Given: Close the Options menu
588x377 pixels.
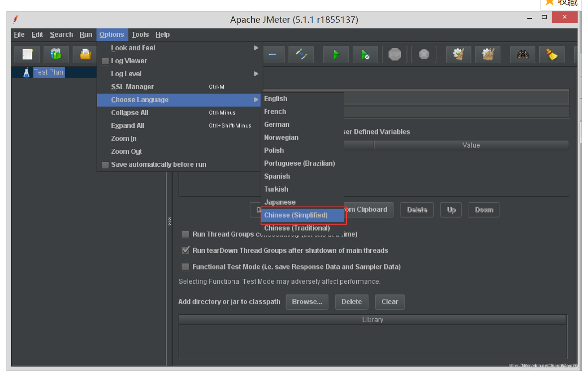Looking at the screenshot, I should [x=112, y=34].
